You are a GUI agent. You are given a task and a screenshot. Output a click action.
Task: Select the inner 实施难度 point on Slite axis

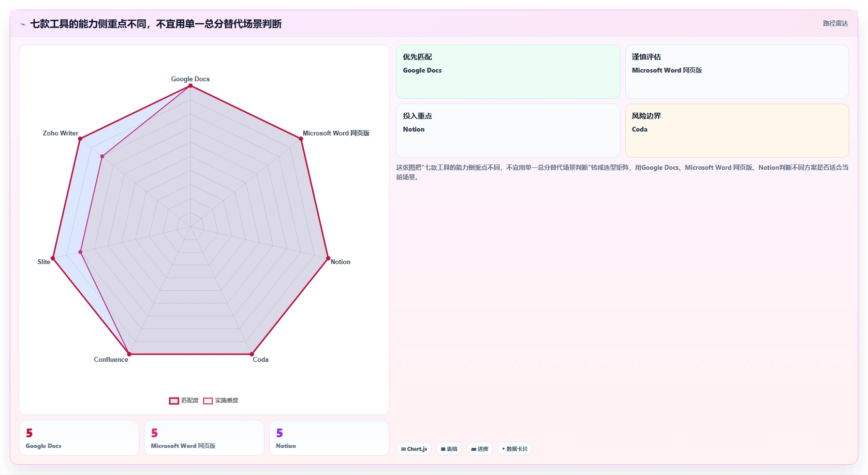[81, 252]
